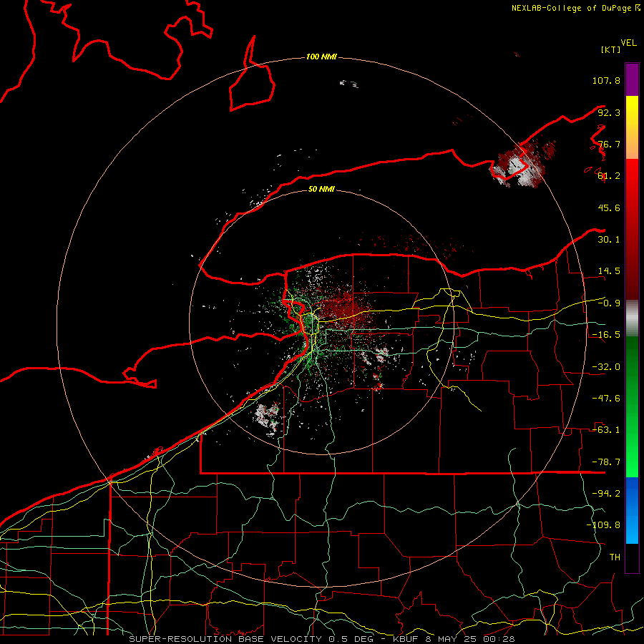The image size is (644, 644).
Task: Click the -63.1 legend value
Action: coord(606,430)
